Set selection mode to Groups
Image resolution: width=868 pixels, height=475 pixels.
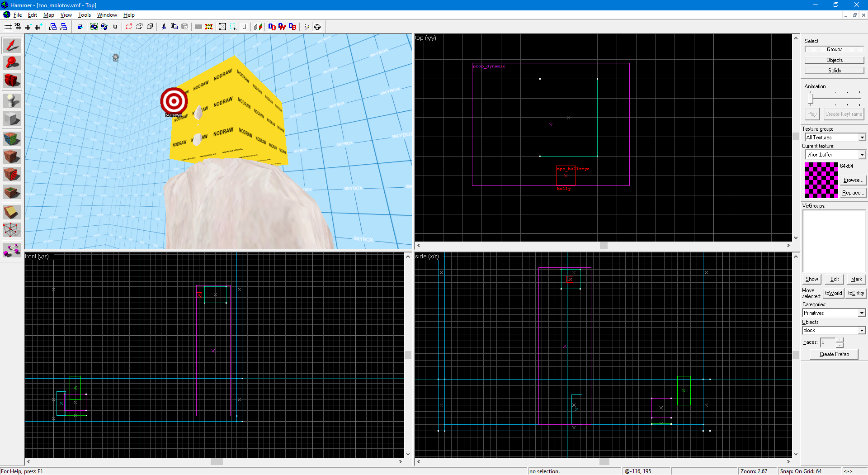click(834, 49)
